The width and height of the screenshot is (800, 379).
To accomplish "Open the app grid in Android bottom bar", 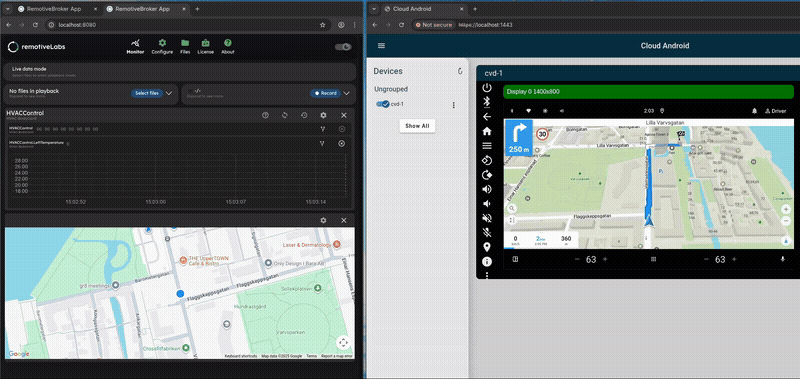I will point(653,260).
